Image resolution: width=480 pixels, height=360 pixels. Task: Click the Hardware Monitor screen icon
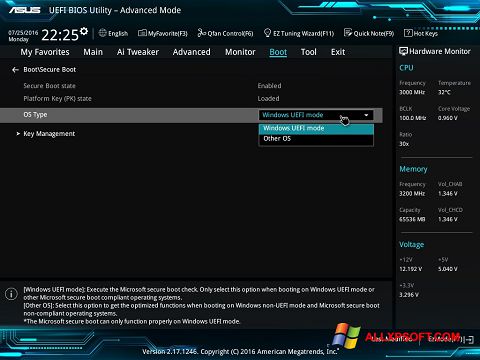403,51
